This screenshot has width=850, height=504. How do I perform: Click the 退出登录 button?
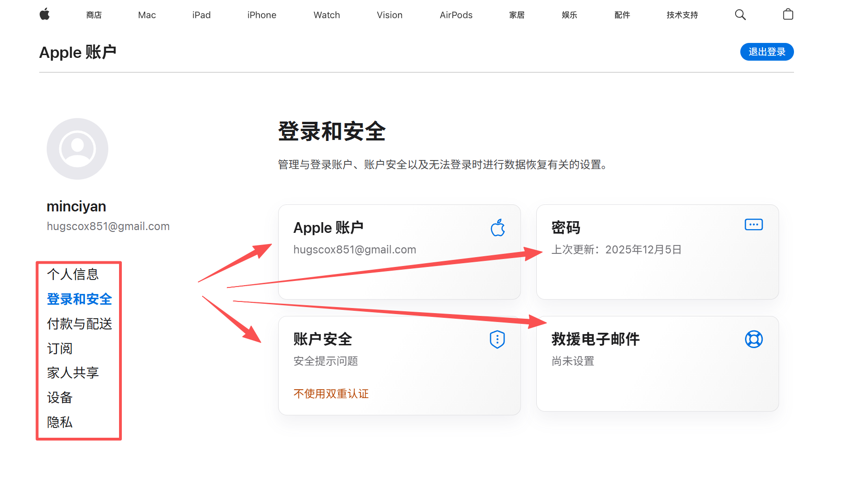(x=766, y=52)
